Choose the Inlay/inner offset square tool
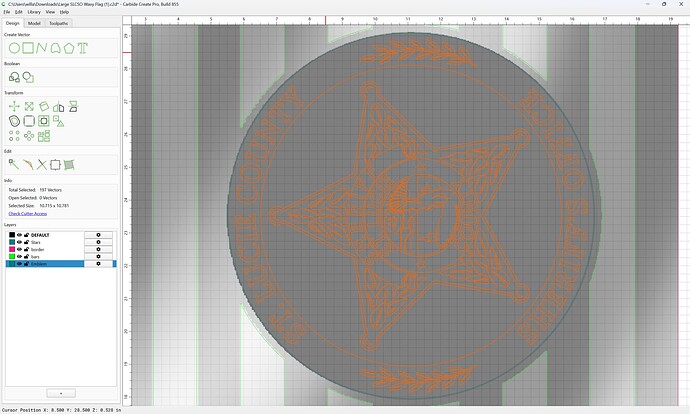The width and height of the screenshot is (690, 414). tap(44, 121)
